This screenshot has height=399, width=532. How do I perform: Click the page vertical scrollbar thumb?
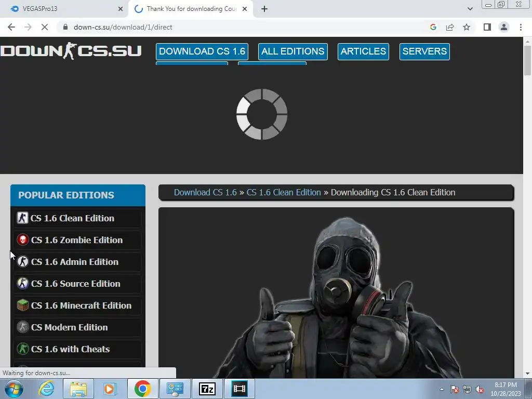tap(527, 60)
